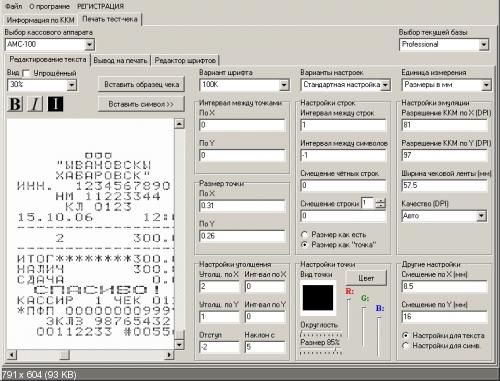Click the Отступ input field
The width and height of the screenshot is (500, 381).
point(219,347)
